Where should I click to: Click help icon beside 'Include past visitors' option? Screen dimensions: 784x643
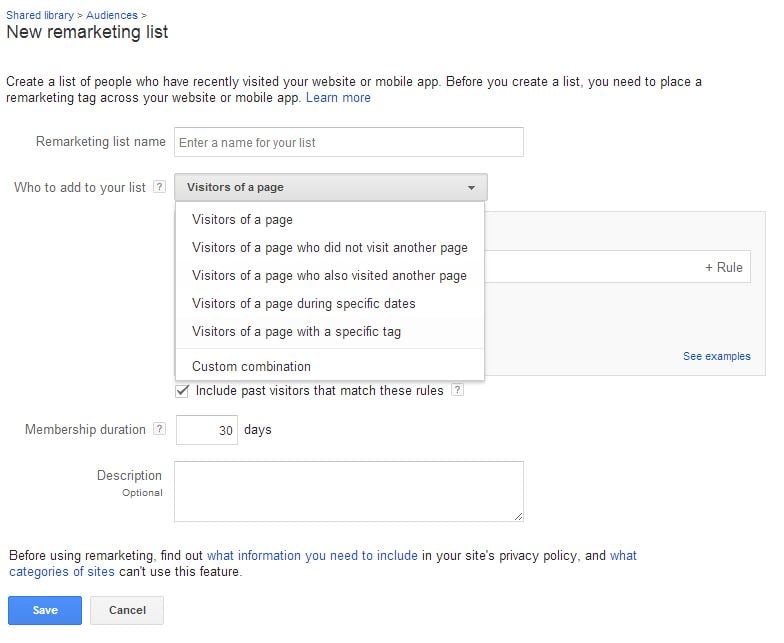point(457,391)
